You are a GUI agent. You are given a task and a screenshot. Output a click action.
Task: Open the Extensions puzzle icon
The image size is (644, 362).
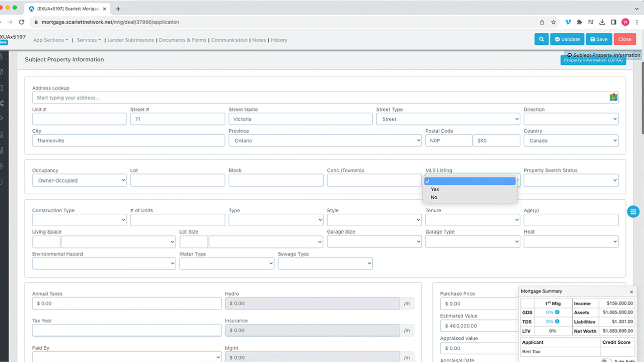tap(579, 22)
